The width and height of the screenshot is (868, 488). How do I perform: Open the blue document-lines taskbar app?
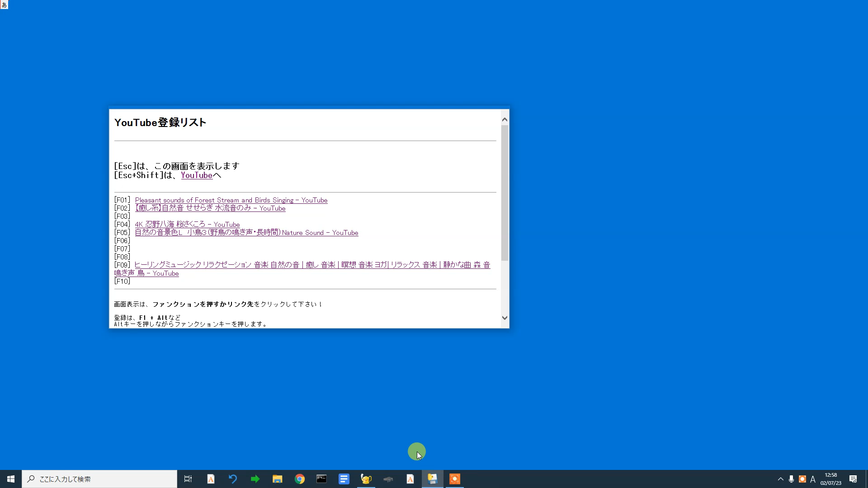pyautogui.click(x=344, y=479)
